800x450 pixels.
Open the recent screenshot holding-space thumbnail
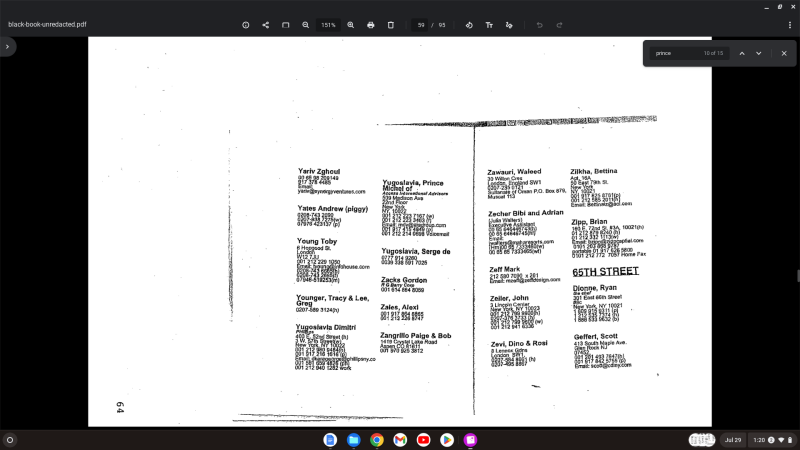[702, 440]
